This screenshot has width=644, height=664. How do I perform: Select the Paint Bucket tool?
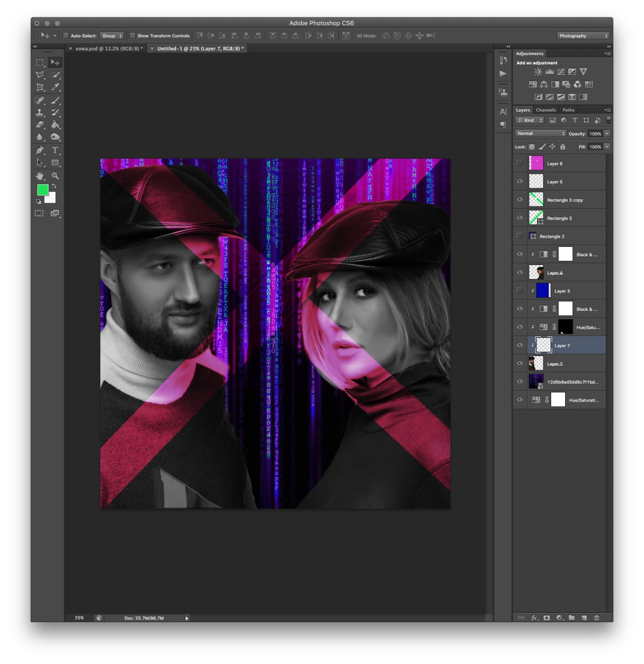coord(55,125)
